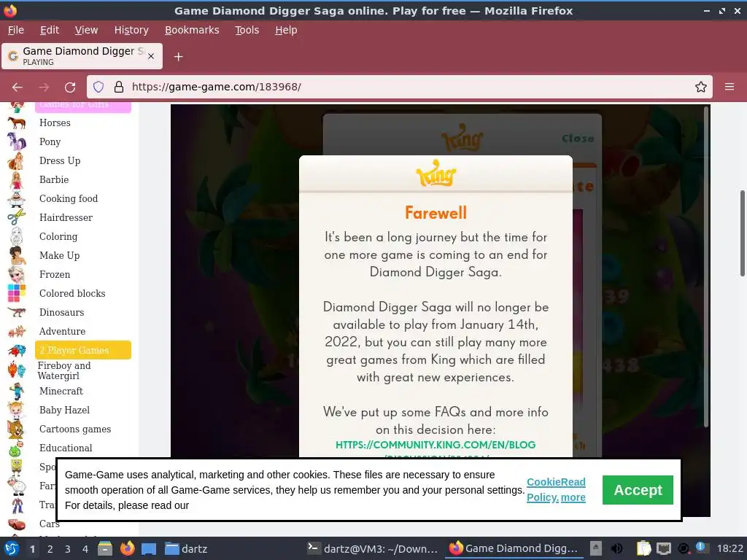Open the Coloring games link
Screen dimensions: 747x560
(58, 237)
